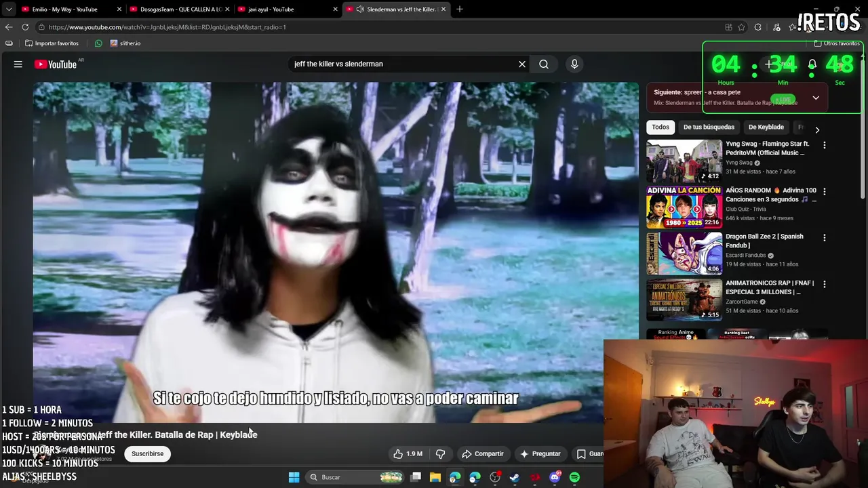
Task: Start voice search with microphone
Action: click(x=574, y=64)
